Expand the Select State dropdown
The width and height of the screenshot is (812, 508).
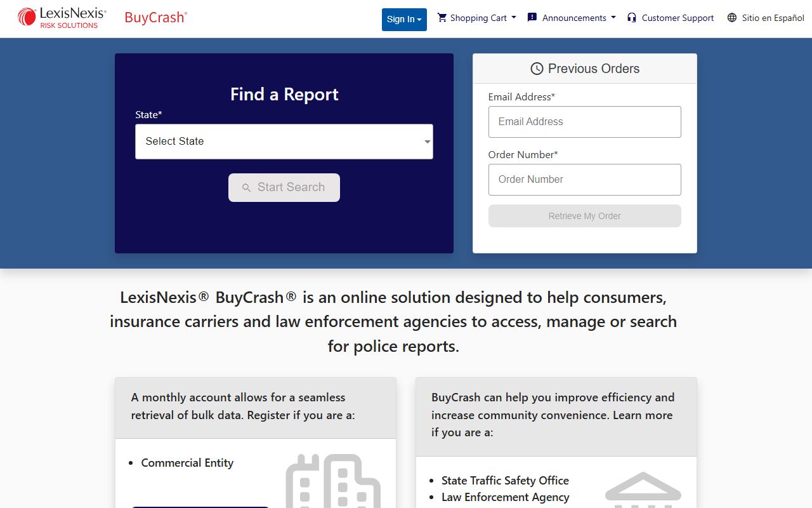284,142
